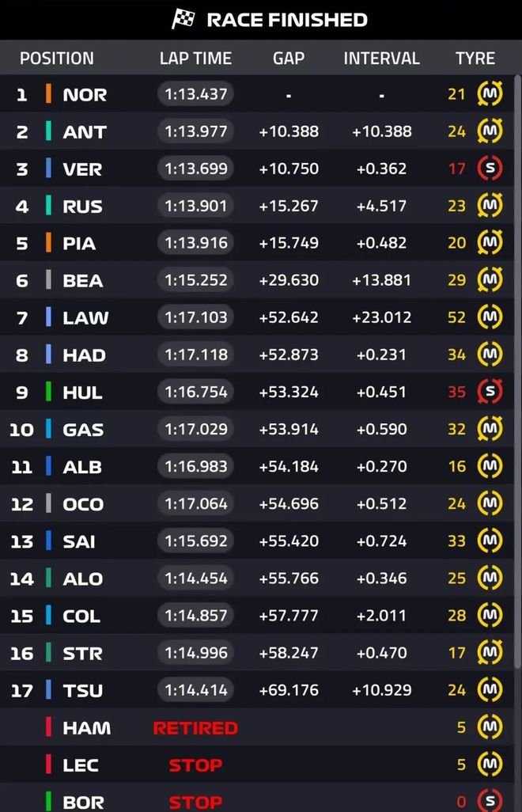Click Tsunoda's medium tyre icon

pyautogui.click(x=490, y=690)
